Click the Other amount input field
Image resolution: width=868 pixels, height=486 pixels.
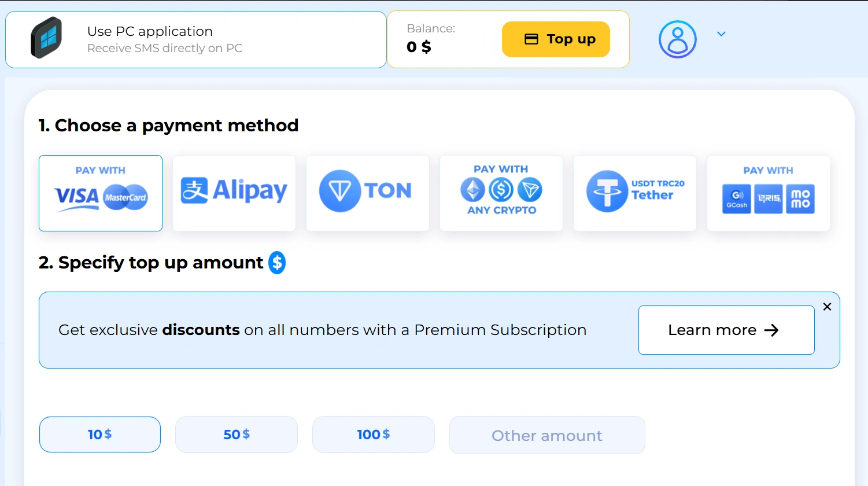pos(547,435)
